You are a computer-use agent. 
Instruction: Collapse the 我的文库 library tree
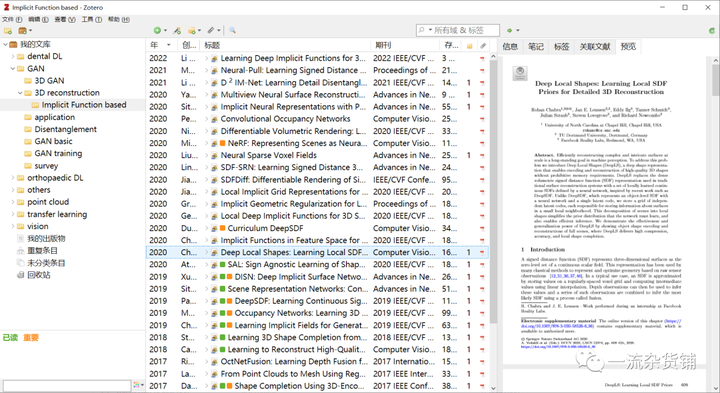[x=6, y=45]
